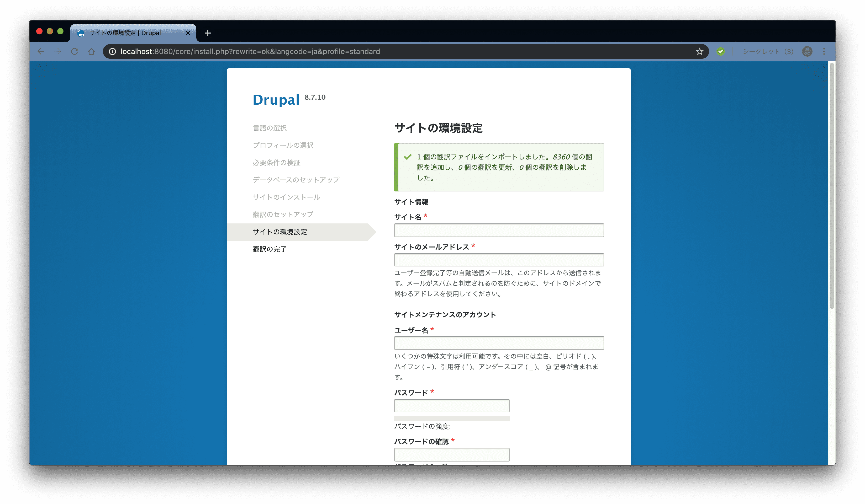
Task: Reload the page with refresh icon
Action: point(75,51)
